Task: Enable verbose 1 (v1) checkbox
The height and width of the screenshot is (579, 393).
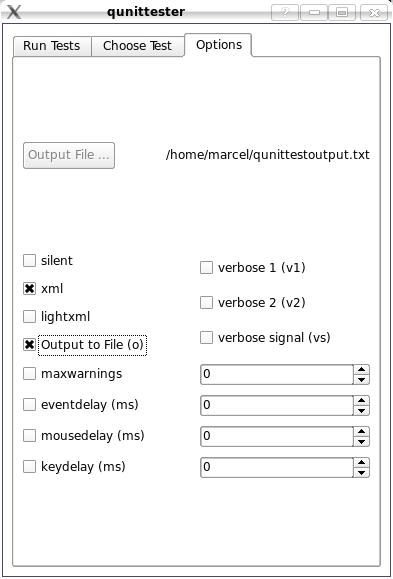Action: point(206,268)
